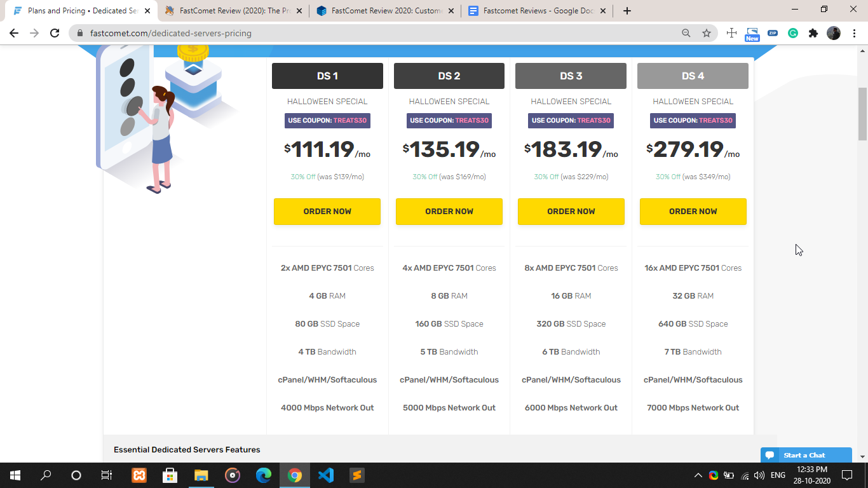
Task: Show hidden system tray icons
Action: pos(698,475)
